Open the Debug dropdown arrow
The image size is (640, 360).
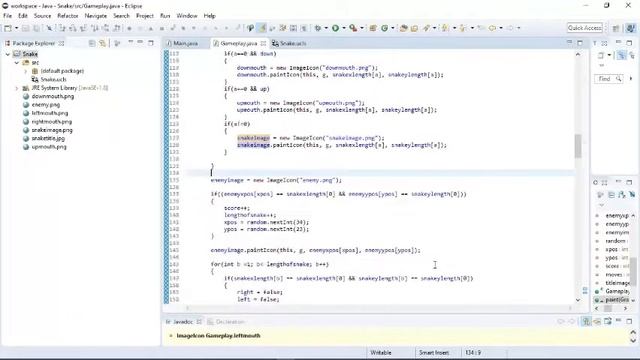pyautogui.click(x=326, y=28)
